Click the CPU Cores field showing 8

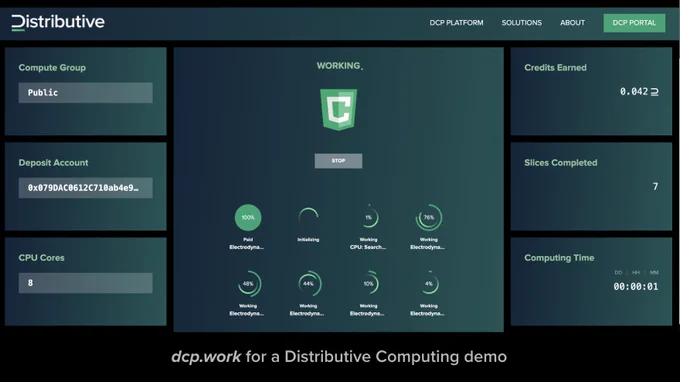(x=85, y=283)
